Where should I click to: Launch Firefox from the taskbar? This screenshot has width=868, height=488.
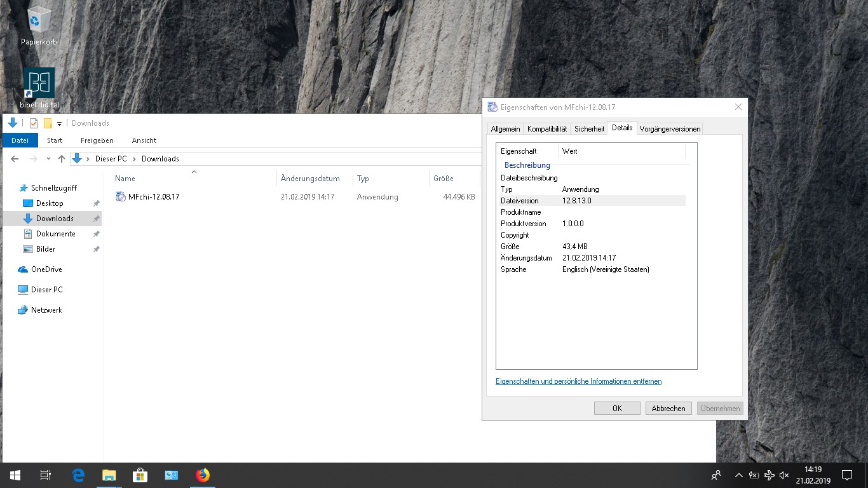(203, 475)
